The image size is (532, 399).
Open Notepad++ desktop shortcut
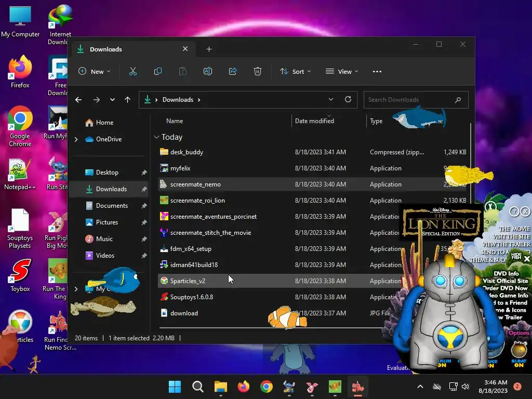click(x=20, y=174)
